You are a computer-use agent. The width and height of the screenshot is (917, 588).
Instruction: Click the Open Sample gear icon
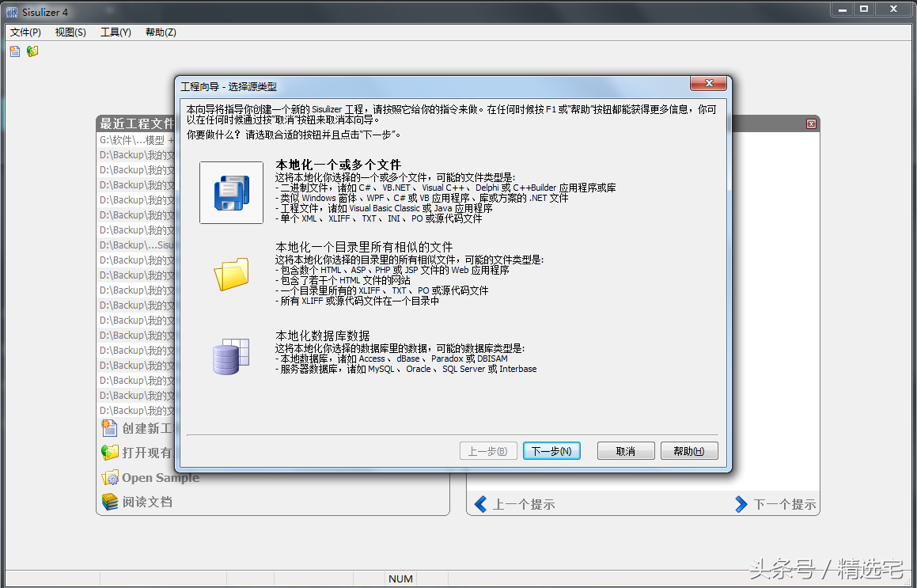[109, 477]
